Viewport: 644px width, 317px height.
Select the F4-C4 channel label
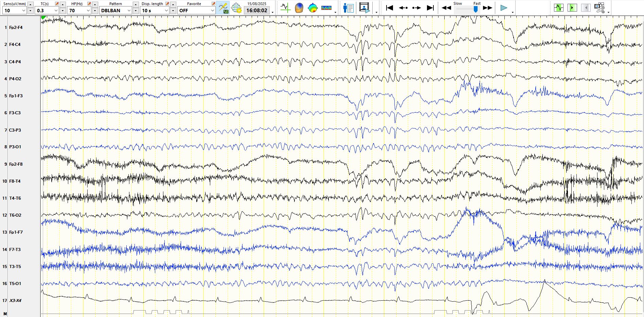coord(15,45)
